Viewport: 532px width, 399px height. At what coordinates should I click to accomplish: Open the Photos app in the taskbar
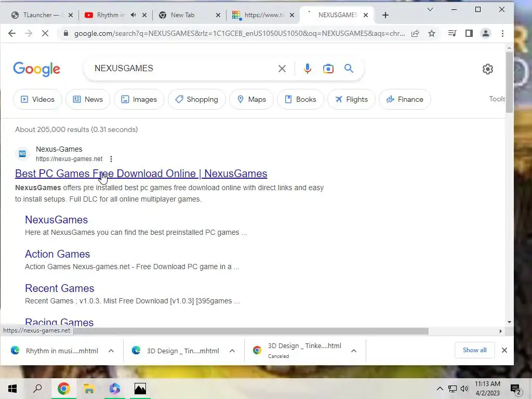pyautogui.click(x=140, y=389)
